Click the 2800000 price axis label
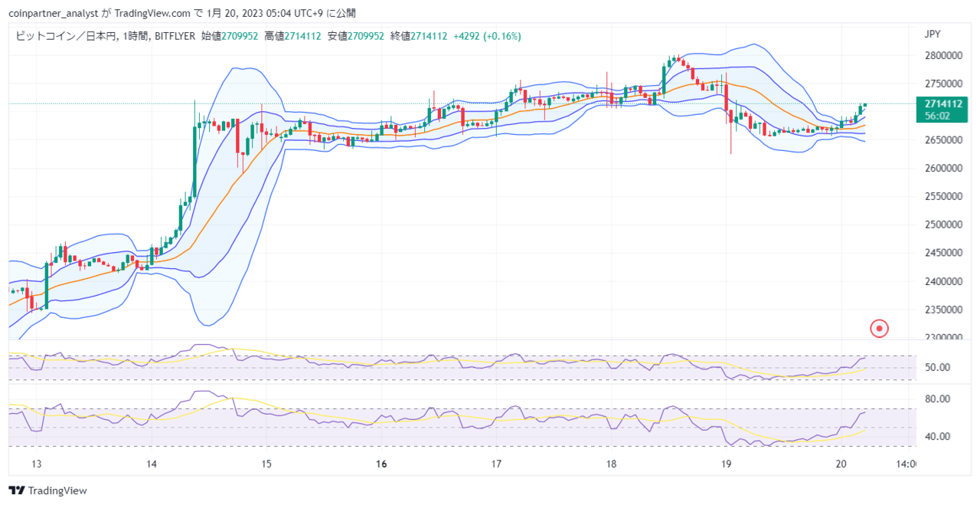 (942, 55)
